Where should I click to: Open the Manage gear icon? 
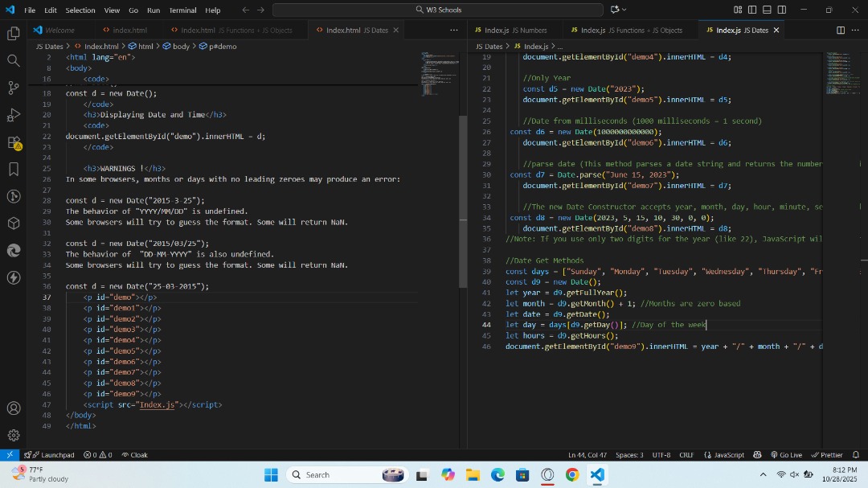14,436
